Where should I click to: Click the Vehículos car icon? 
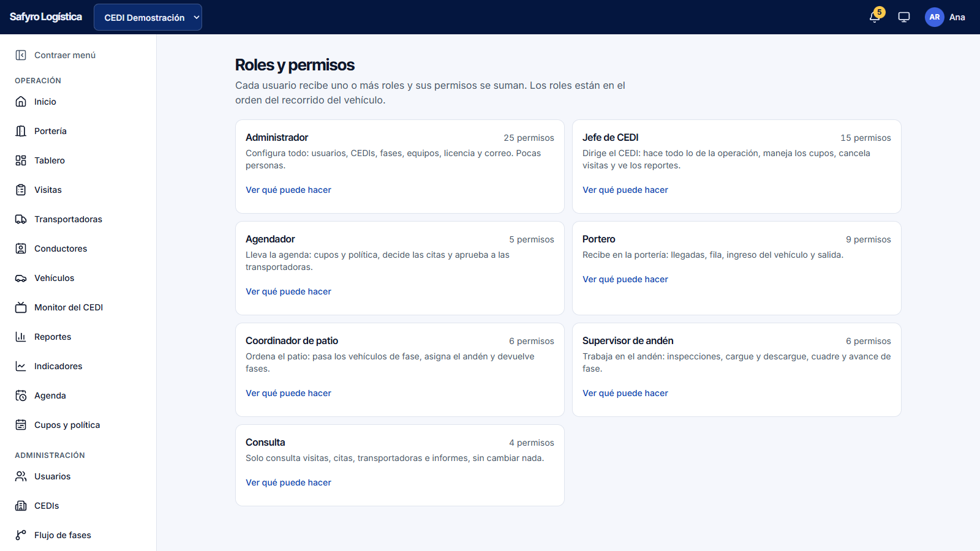tap(21, 278)
